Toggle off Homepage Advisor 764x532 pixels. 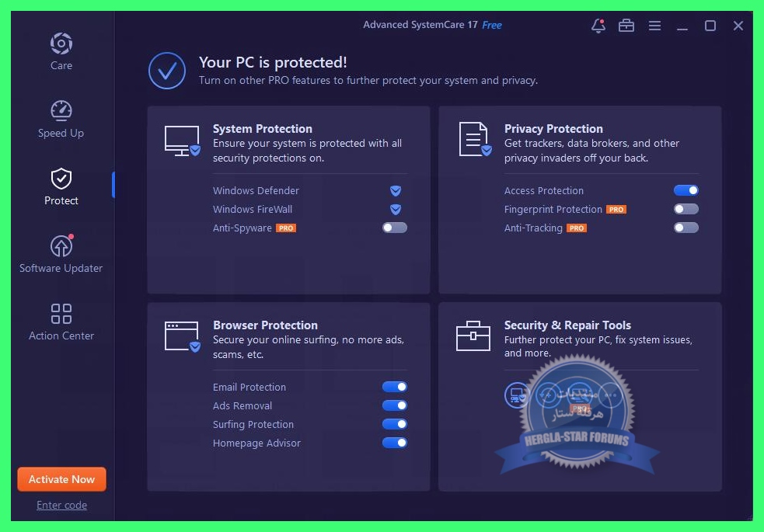pyautogui.click(x=395, y=443)
